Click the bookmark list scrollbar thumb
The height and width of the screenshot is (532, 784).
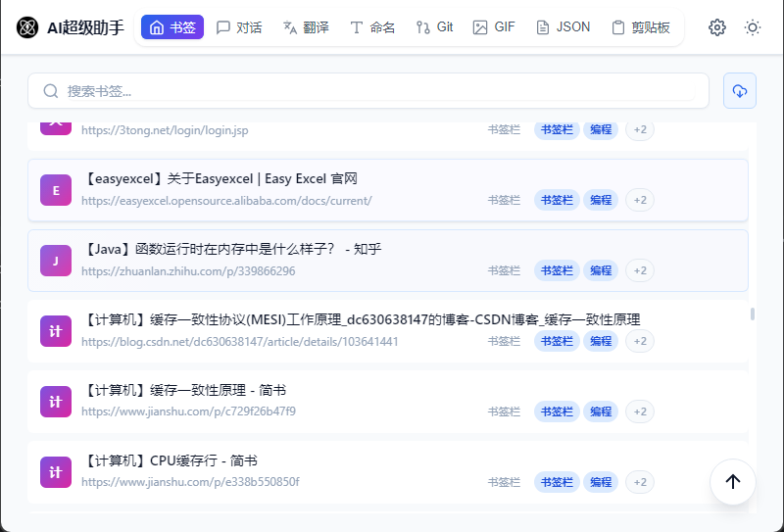pos(752,314)
